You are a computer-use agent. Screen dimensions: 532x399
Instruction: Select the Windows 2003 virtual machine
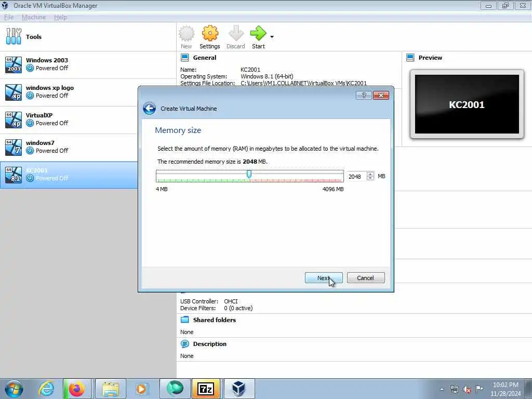[x=87, y=64]
